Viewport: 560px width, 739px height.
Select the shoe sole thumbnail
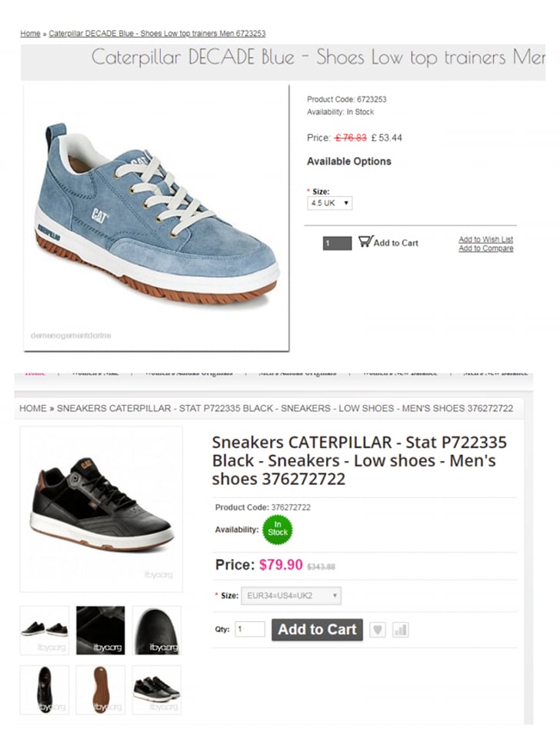[x=100, y=690]
